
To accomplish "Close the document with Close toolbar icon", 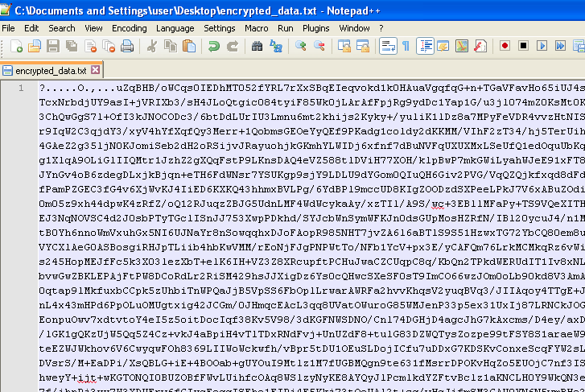I will [x=90, y=47].
